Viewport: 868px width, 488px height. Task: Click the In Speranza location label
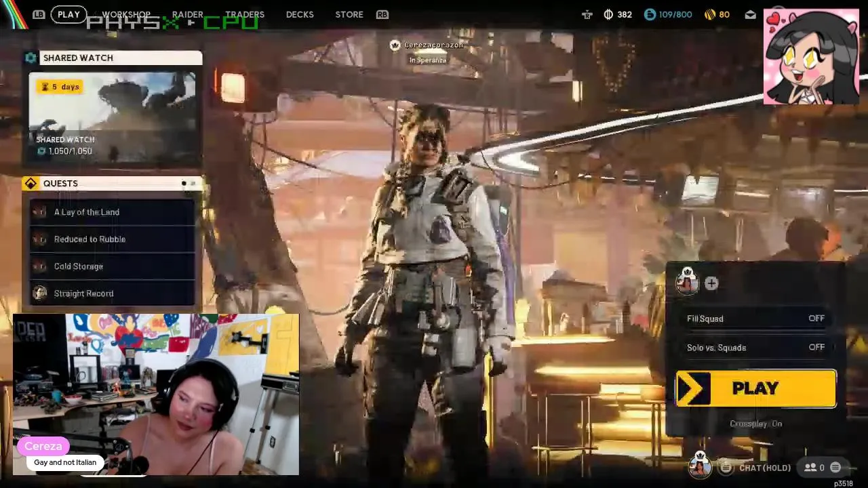[x=428, y=60]
